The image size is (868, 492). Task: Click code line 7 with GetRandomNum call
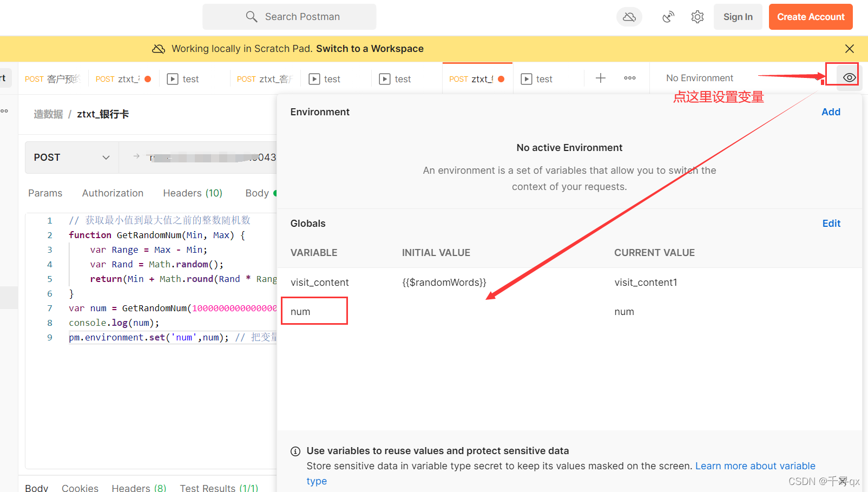pyautogui.click(x=173, y=308)
